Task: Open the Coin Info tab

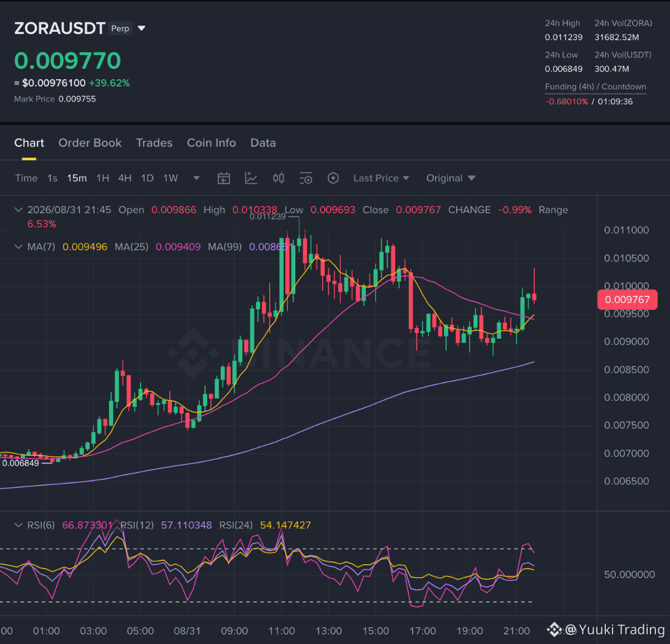Action: coord(212,143)
